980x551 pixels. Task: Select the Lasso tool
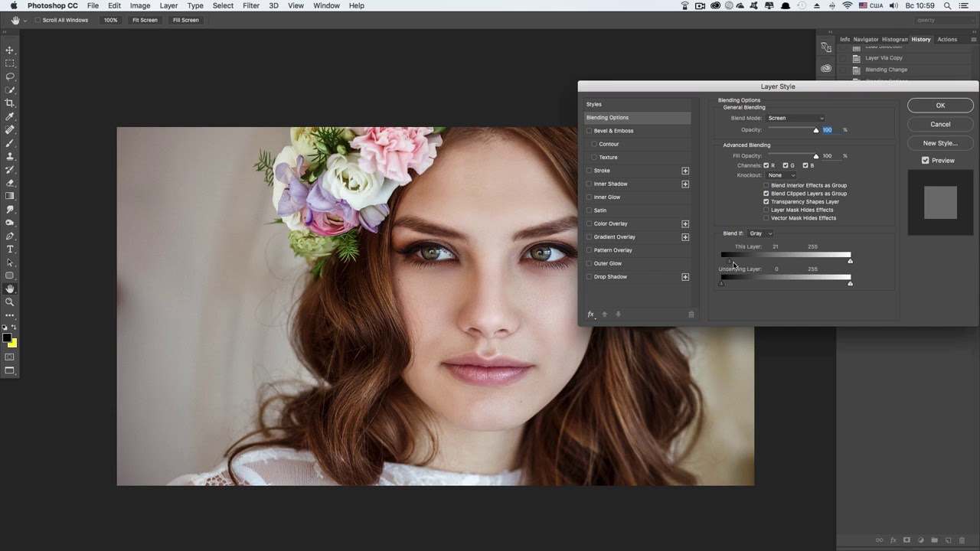[10, 77]
